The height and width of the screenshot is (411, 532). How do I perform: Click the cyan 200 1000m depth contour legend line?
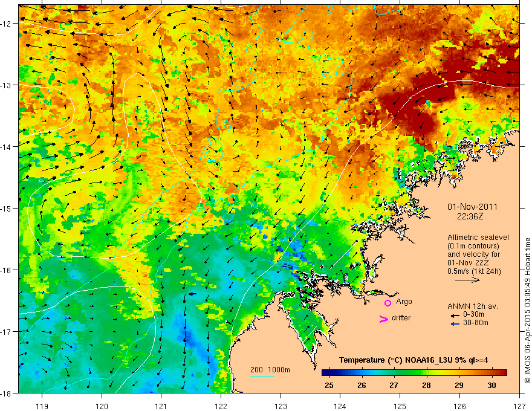pyautogui.click(x=262, y=376)
